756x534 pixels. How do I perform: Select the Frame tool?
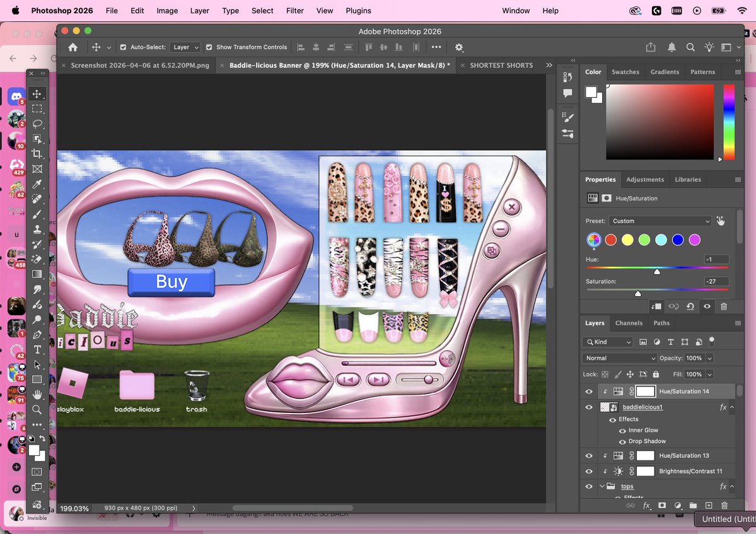(37, 169)
